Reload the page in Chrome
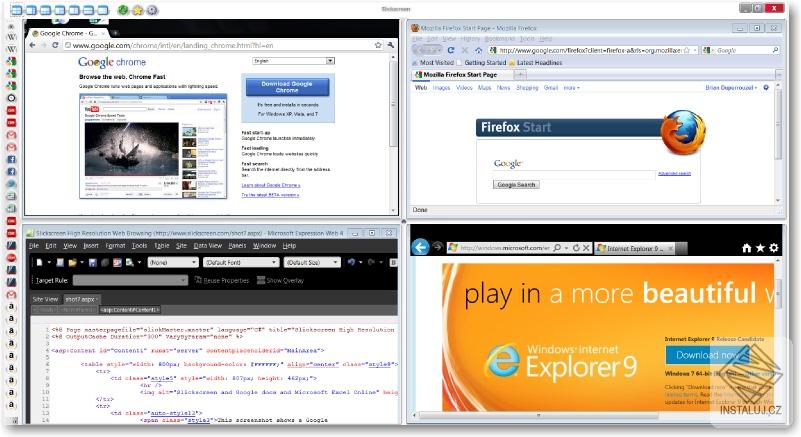 tap(55, 45)
